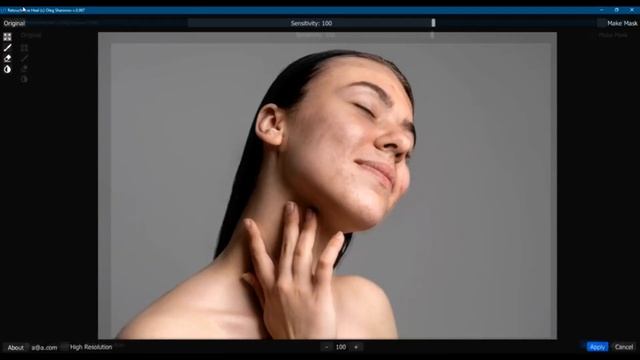This screenshot has height=360, width=640.
Task: Click the a@a.com email field
Action: [44, 347]
